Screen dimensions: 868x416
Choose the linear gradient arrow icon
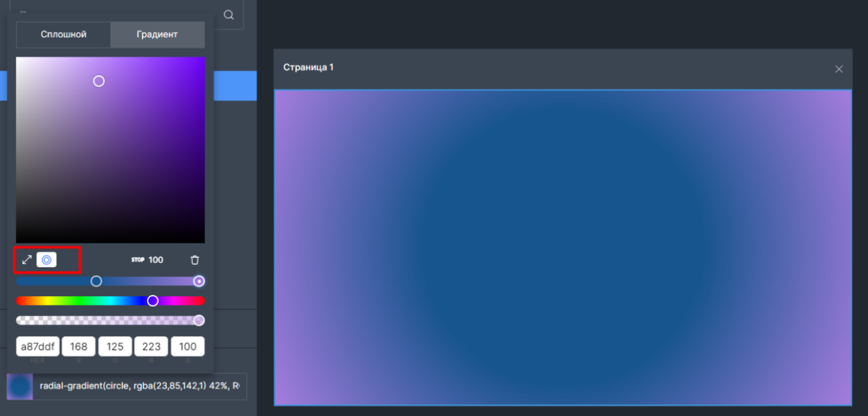point(27,260)
